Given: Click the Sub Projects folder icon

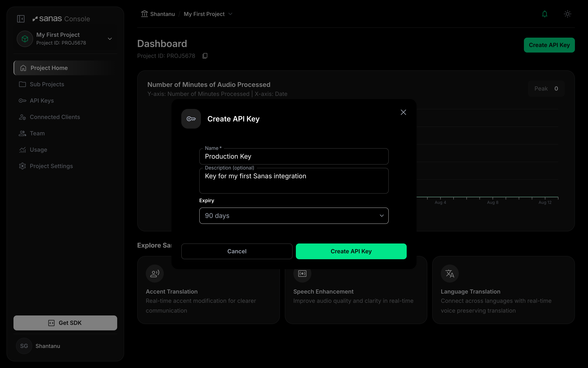Looking at the screenshot, I should click(x=22, y=84).
